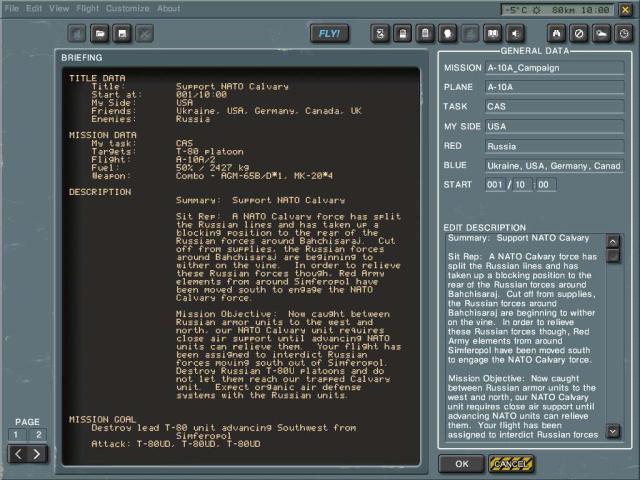Click the previous page left arrow

17,454
